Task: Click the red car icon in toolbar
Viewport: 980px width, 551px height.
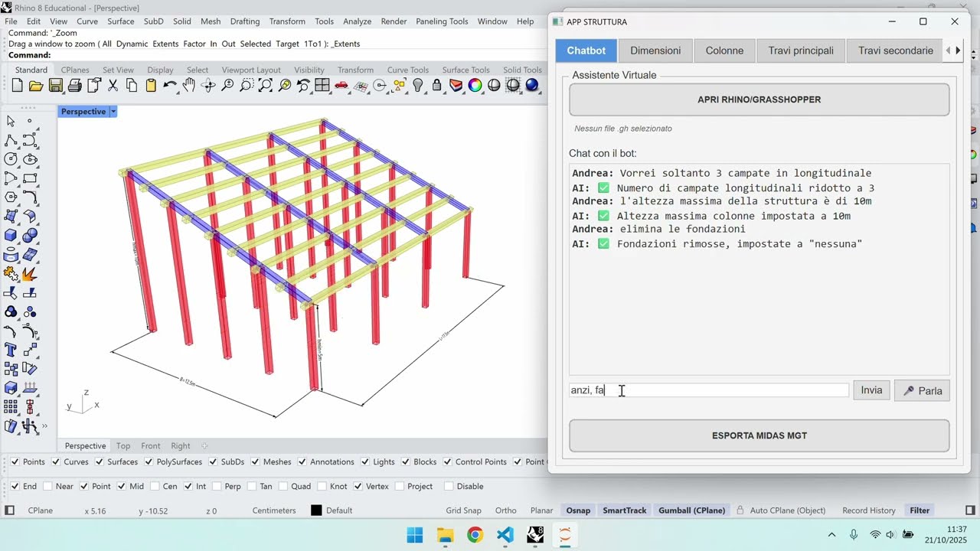Action: coord(341,86)
